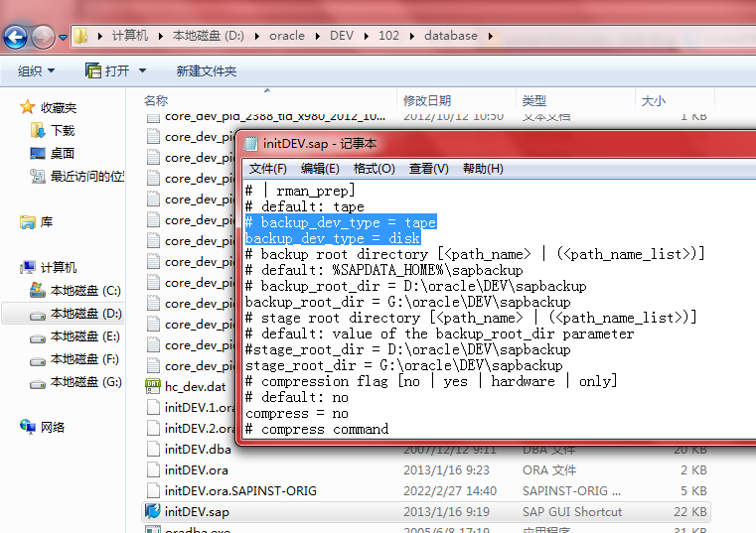Click the file name initDEV.ora.SAPINST-ORIG
This screenshot has height=533, width=756.
tap(240, 491)
